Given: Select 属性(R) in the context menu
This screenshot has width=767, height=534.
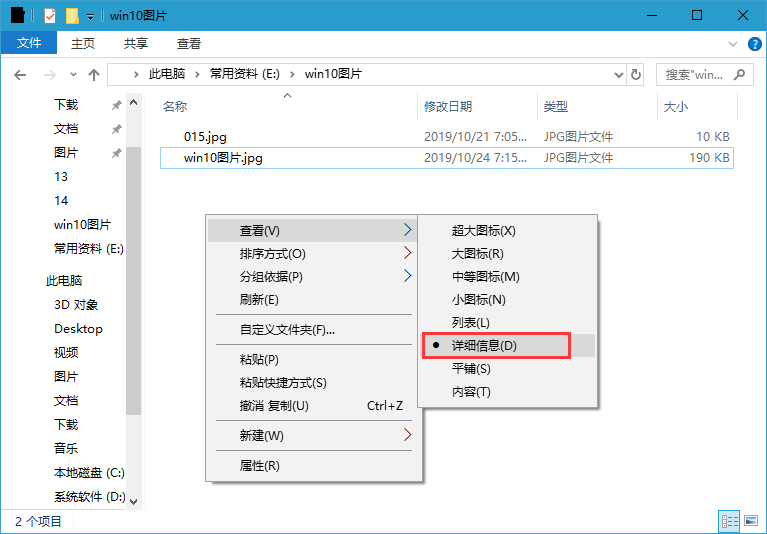Looking at the screenshot, I should coord(259,466).
